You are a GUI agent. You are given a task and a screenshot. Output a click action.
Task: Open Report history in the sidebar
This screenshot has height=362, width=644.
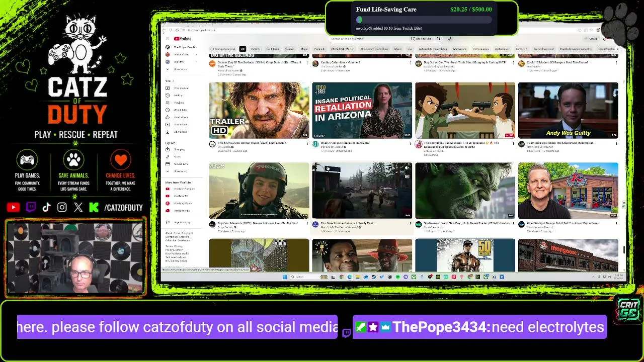pyautogui.click(x=181, y=222)
